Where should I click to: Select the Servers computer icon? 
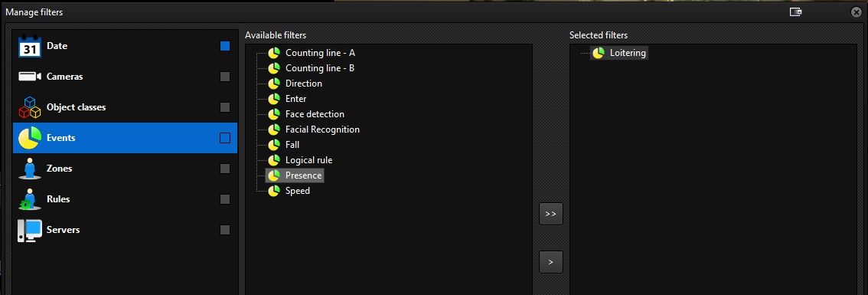[x=30, y=230]
